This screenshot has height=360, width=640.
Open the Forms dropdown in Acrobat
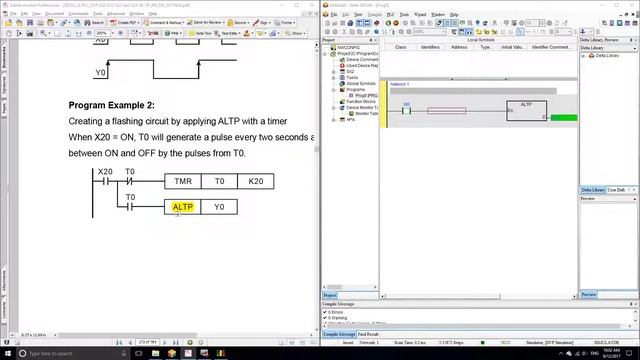click(284, 23)
